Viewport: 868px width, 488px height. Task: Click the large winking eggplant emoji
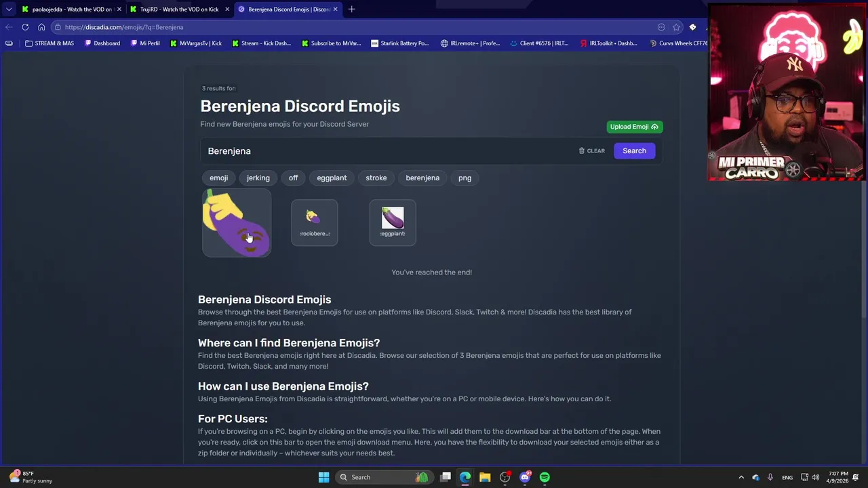click(237, 223)
